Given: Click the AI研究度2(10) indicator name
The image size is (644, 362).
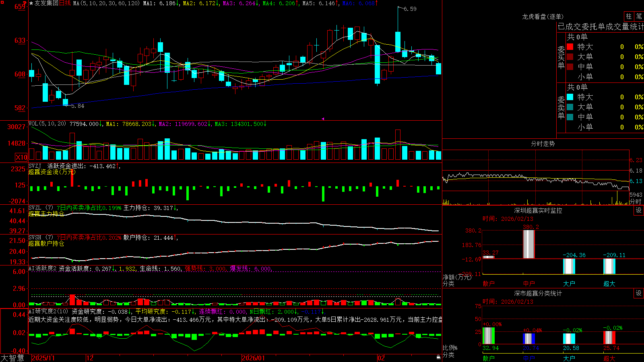Looking at the screenshot, I should click(x=48, y=311).
